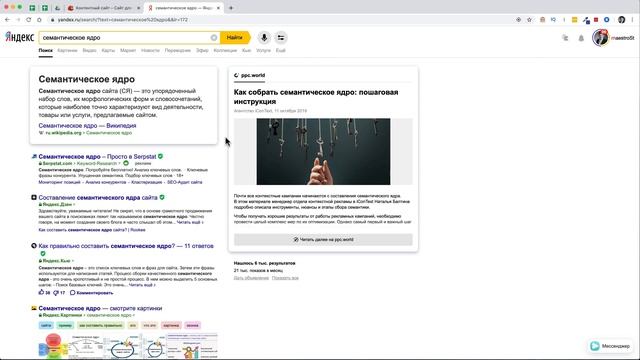Open Семантическое ядро — смотрите картинки result
Image resolution: width=640 pixels, height=360 pixels.
[100, 308]
